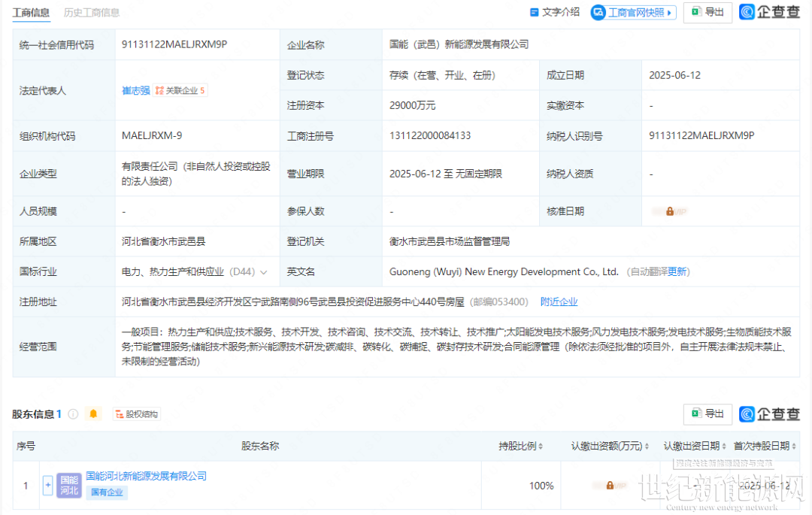Screen dimensions: 812x515
Task: Open the 工商官网快照 button
Action: pos(633,13)
